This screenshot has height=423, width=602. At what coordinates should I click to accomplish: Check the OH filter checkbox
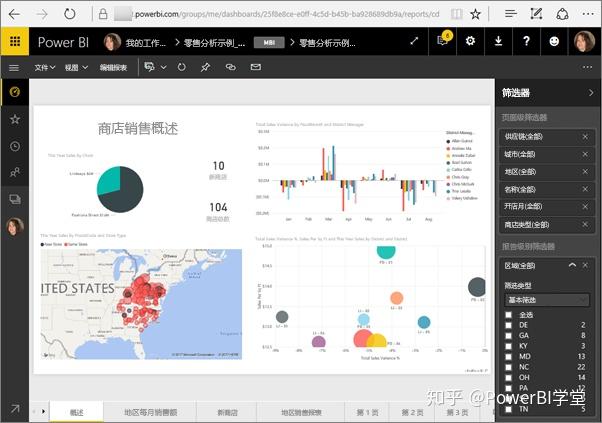(x=509, y=377)
